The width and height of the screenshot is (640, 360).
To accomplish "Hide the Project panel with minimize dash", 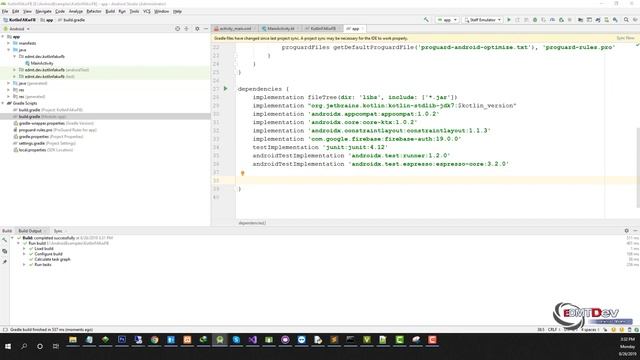I will click(206, 29).
